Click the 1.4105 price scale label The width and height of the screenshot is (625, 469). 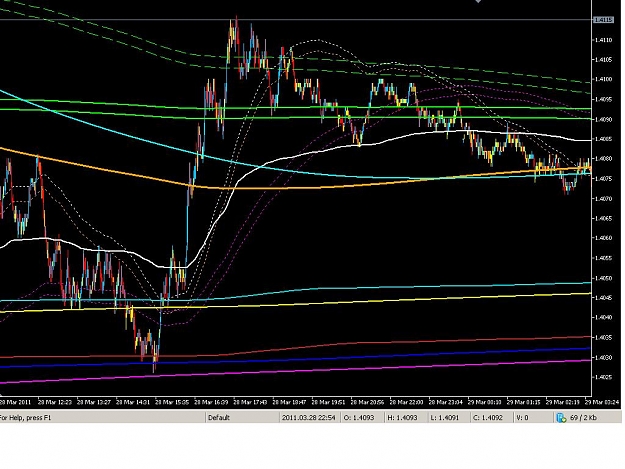tap(603, 60)
